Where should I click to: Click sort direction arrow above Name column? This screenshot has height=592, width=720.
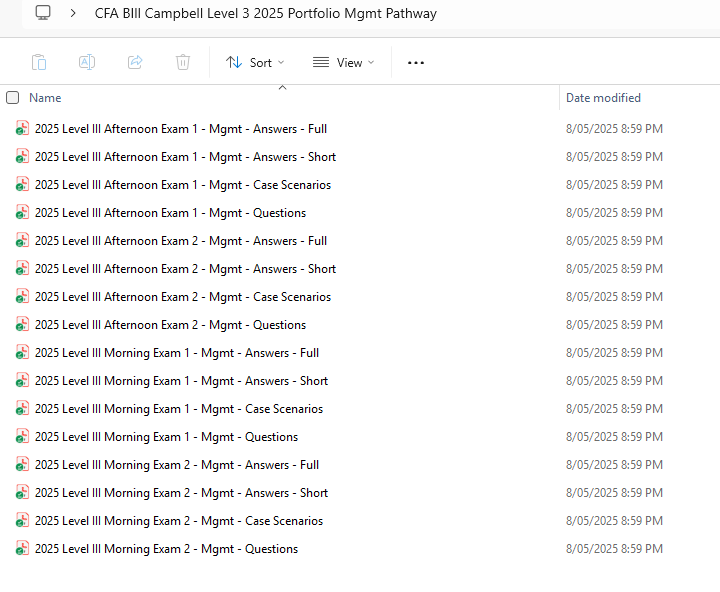[282, 88]
